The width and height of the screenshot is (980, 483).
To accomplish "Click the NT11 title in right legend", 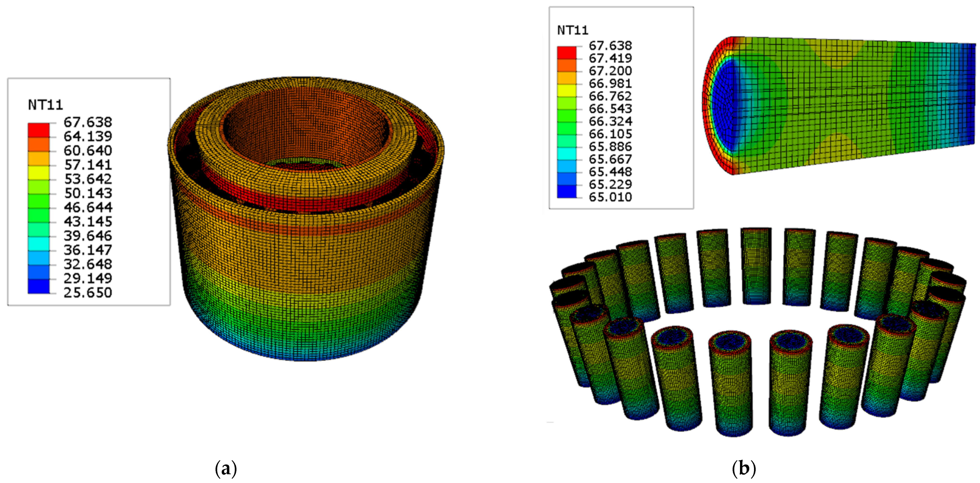I will (572, 30).
